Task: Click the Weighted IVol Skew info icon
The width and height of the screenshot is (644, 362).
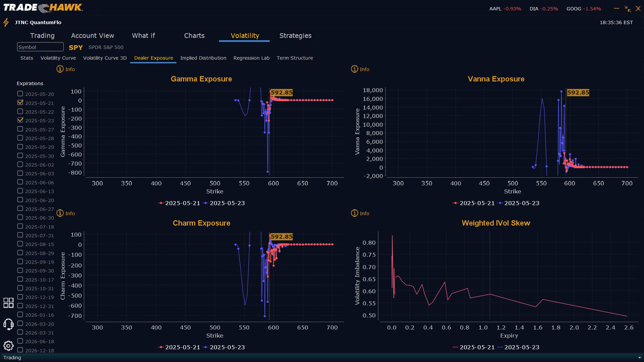Action: click(x=355, y=213)
